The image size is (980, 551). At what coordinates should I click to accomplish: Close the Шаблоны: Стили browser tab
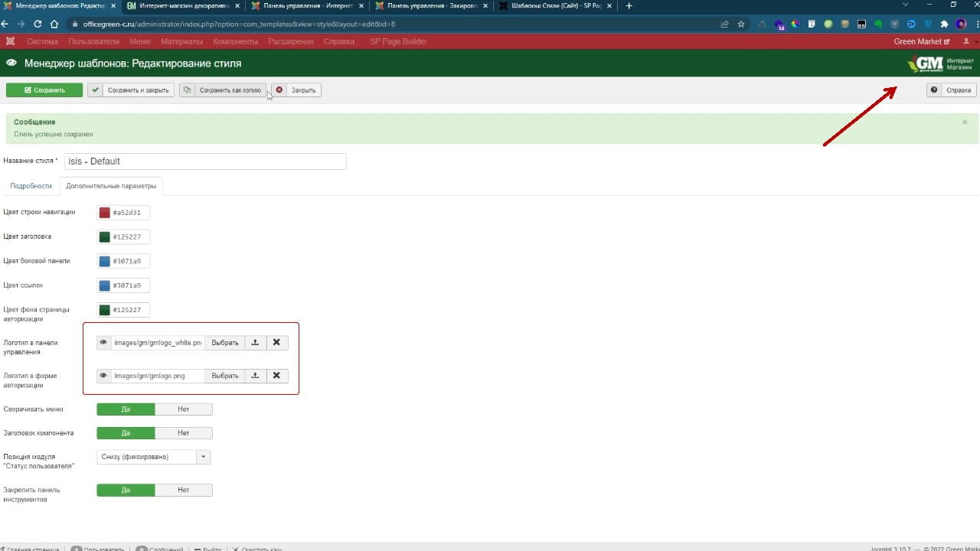609,6
